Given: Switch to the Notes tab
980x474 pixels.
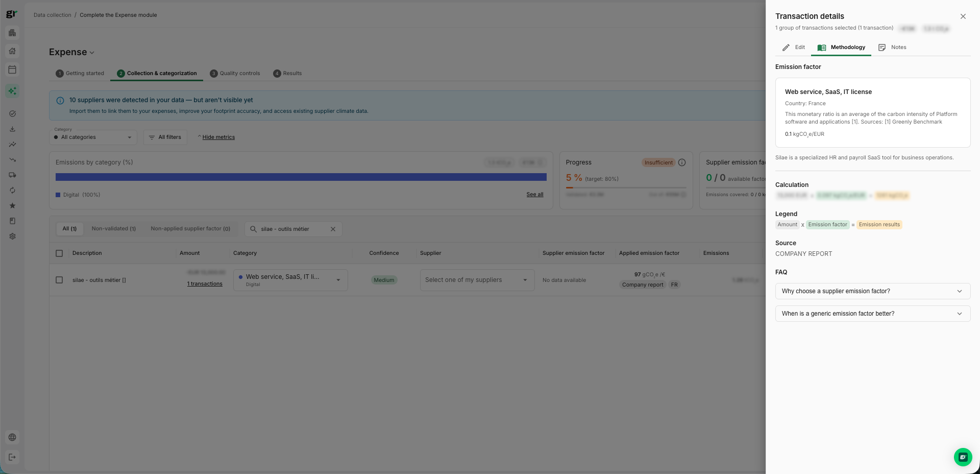Looking at the screenshot, I should pos(892,48).
